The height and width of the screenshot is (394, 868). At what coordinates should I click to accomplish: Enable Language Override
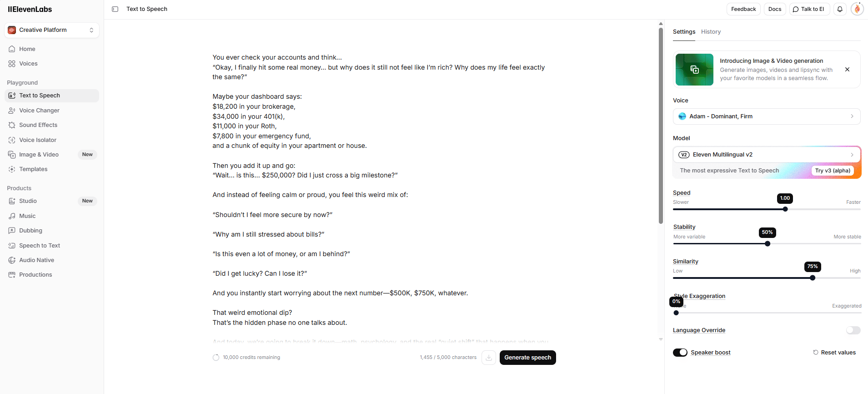point(853,330)
